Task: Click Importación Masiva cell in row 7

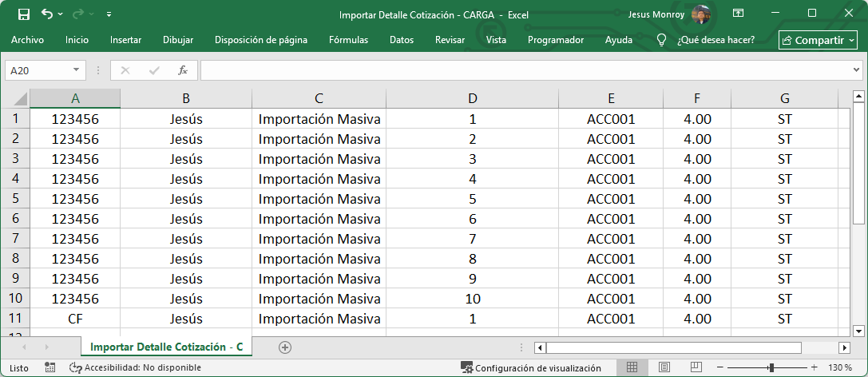Action: pyautogui.click(x=319, y=239)
